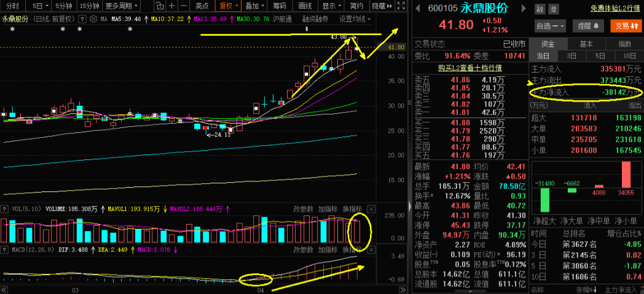Switch to 简约 simple mode
This screenshot has height=294, width=644.
coord(356,6)
